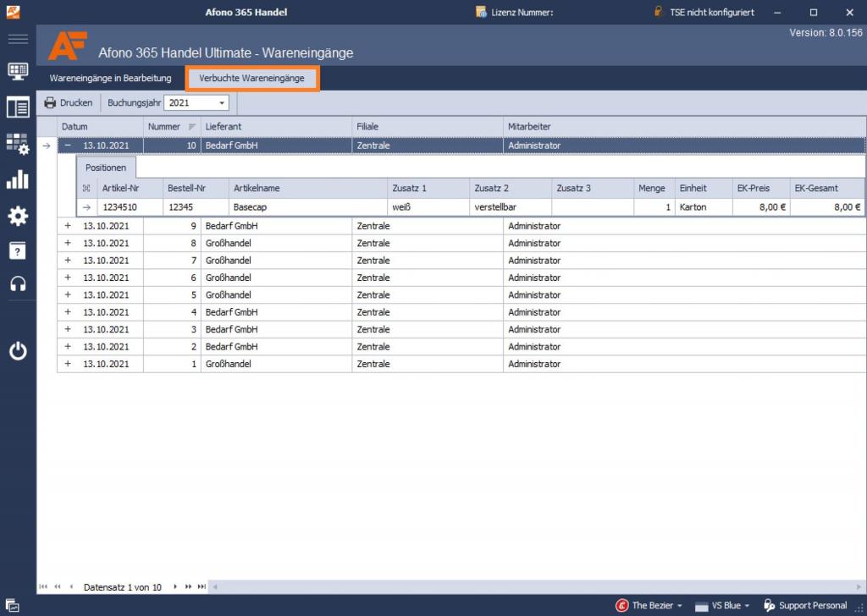Click the Menge column header
The height and width of the screenshot is (616, 867).
point(654,189)
